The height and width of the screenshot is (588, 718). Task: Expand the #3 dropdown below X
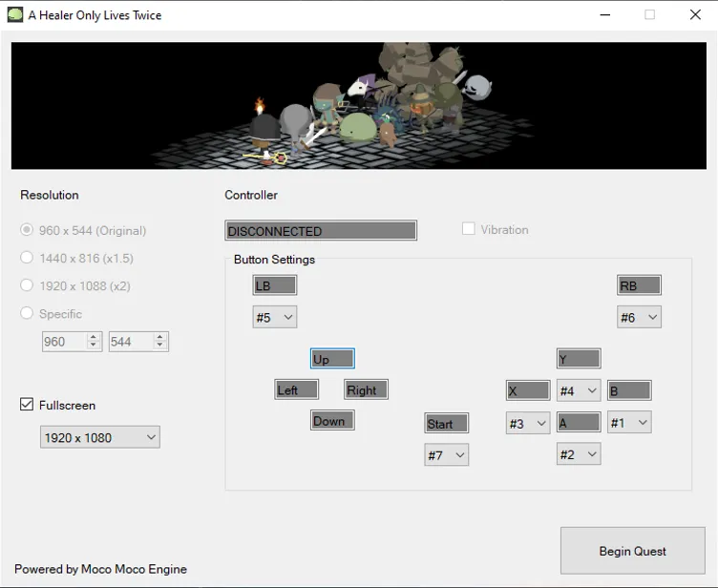528,423
